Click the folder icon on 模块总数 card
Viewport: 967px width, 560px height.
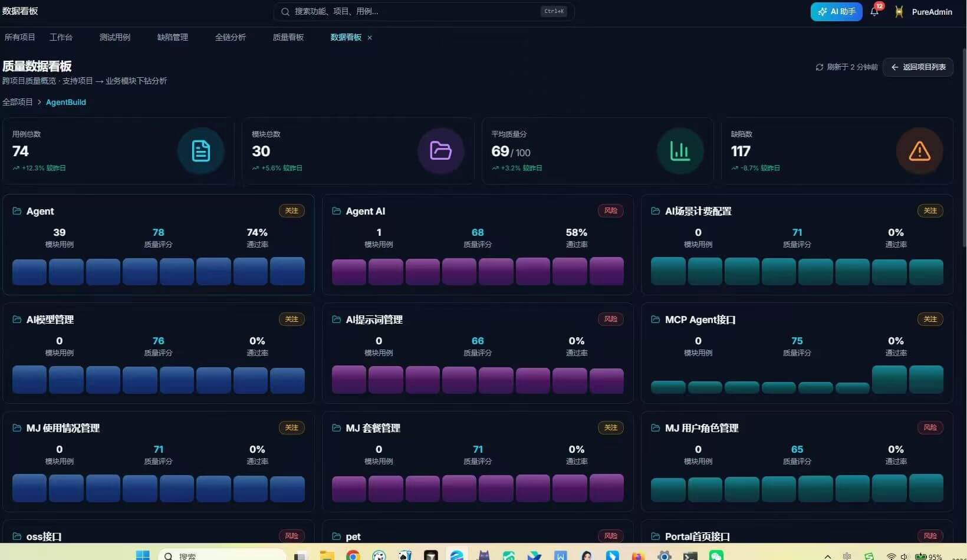[440, 151]
